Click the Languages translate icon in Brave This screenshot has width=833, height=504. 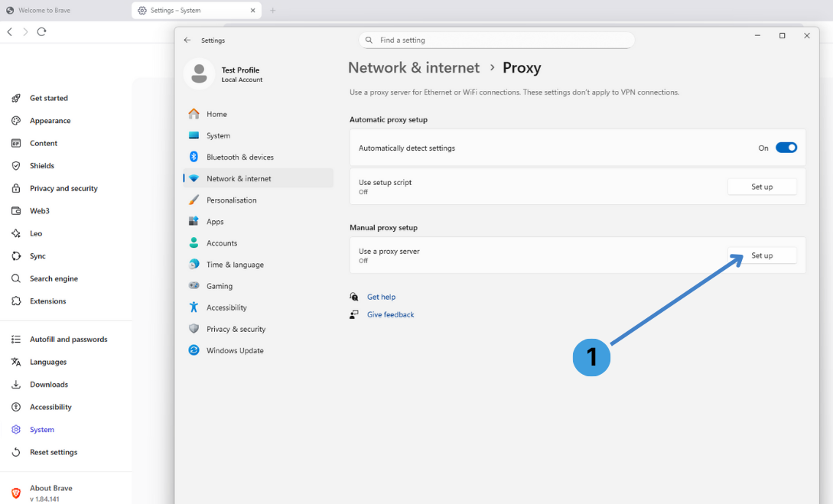(16, 362)
